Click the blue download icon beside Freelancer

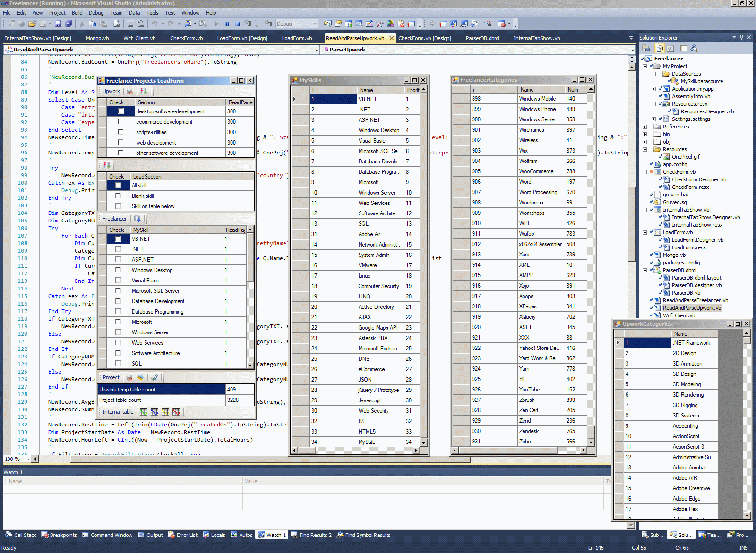click(x=137, y=219)
